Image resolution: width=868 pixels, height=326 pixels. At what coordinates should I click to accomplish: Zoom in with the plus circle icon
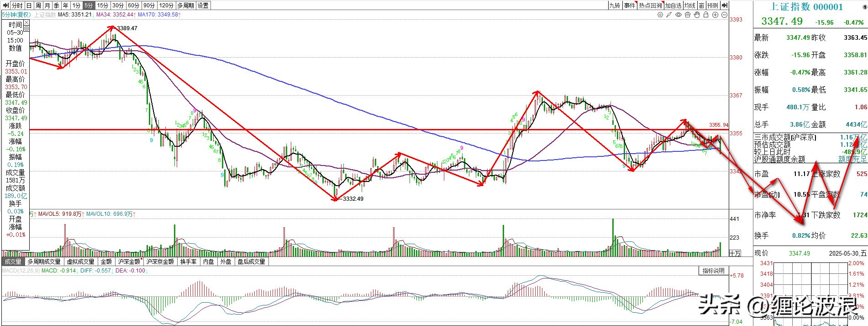[715, 15]
